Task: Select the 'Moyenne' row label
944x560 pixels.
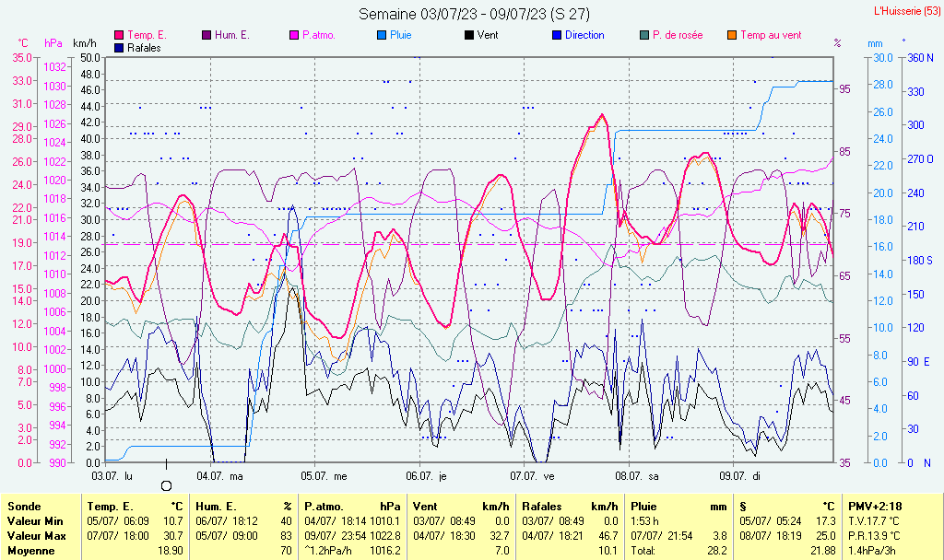Action: click(x=30, y=551)
